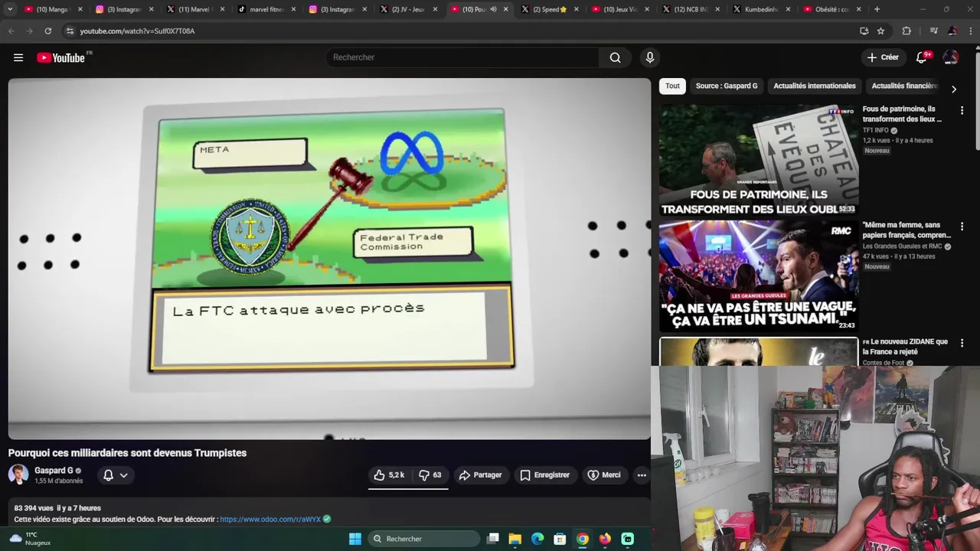
Task: Click the search magnifier button
Action: coord(615,57)
